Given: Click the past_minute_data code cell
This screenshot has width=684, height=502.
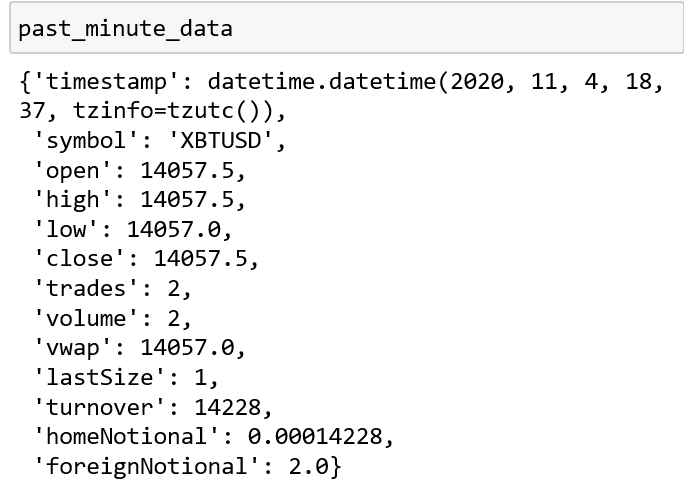Looking at the screenshot, I should tap(347, 28).
